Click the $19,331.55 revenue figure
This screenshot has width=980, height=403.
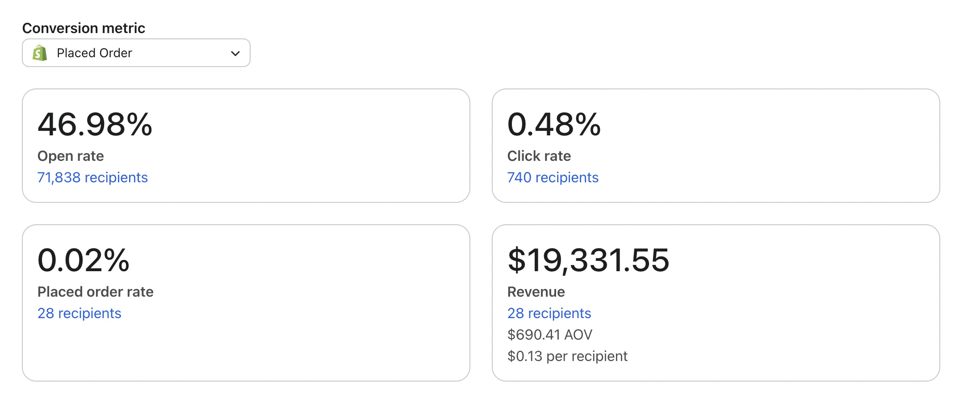click(588, 260)
